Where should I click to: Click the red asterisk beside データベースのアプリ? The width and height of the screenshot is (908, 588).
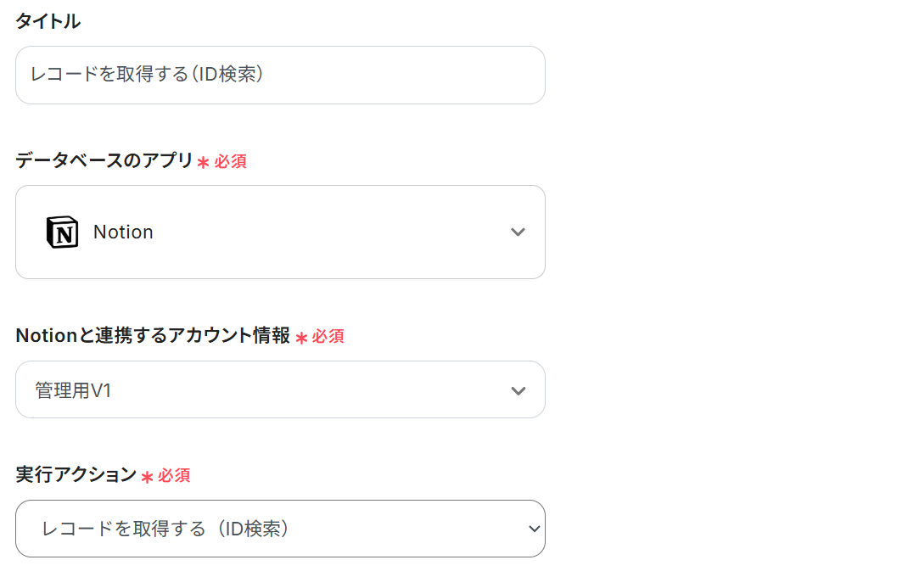[203, 162]
